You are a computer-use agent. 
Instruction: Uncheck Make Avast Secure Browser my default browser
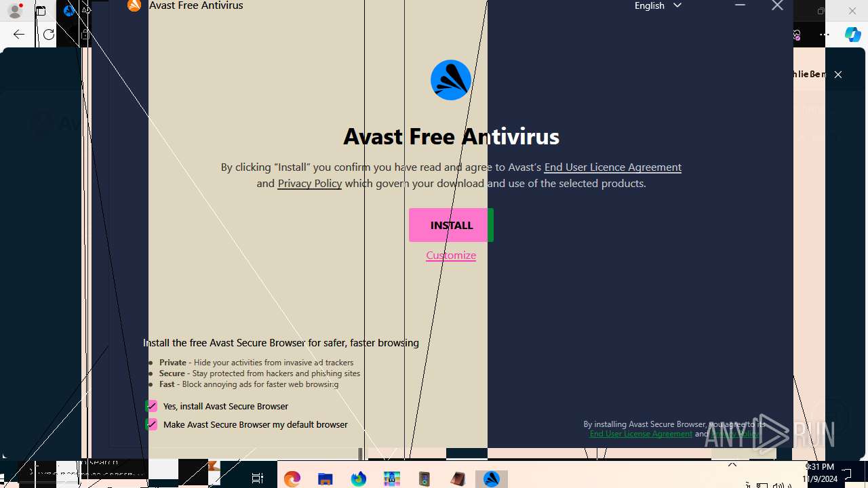pyautogui.click(x=151, y=424)
